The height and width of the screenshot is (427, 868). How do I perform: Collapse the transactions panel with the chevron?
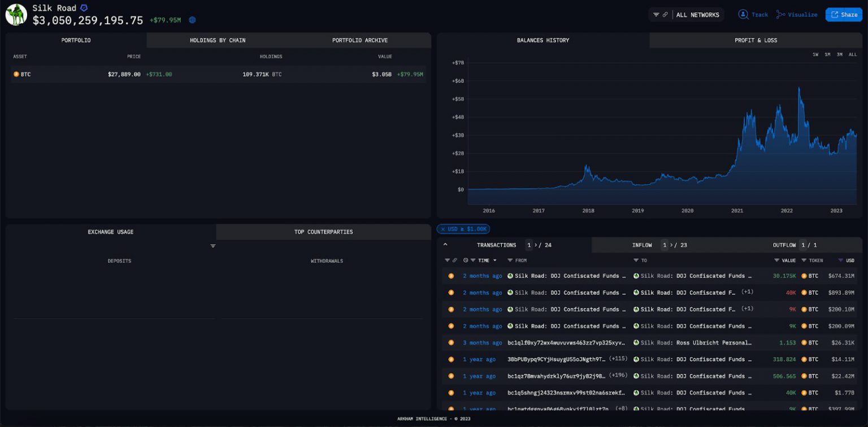point(445,245)
